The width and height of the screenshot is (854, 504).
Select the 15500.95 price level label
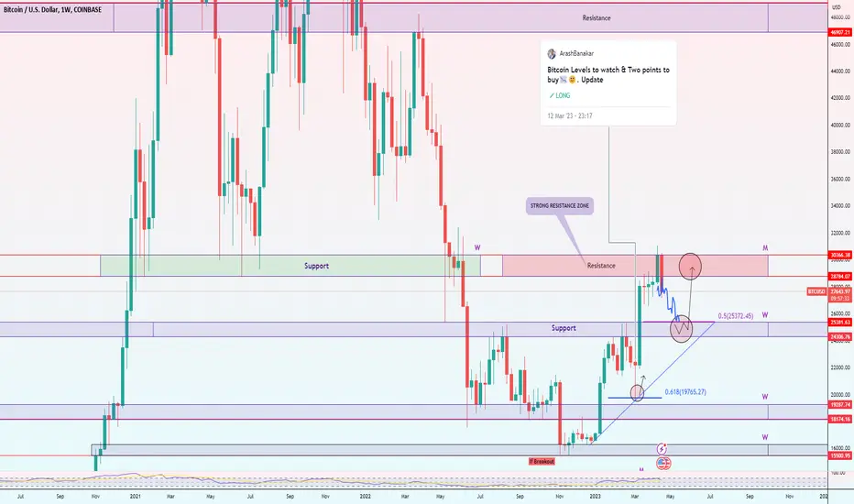click(x=840, y=455)
